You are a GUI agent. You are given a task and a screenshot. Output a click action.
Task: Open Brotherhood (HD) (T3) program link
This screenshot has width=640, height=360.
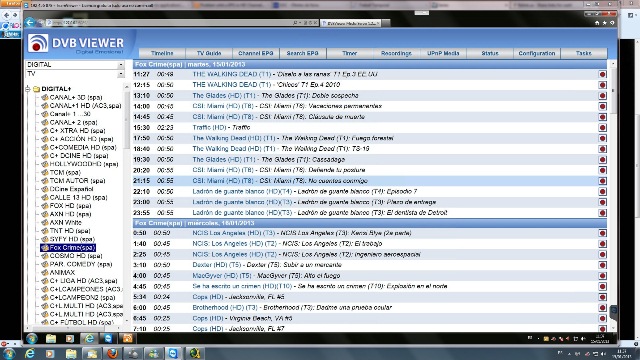pos(225,307)
